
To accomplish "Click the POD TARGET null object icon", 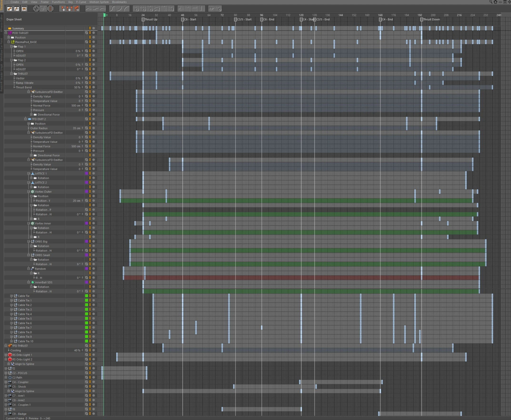I will [10, 33].
